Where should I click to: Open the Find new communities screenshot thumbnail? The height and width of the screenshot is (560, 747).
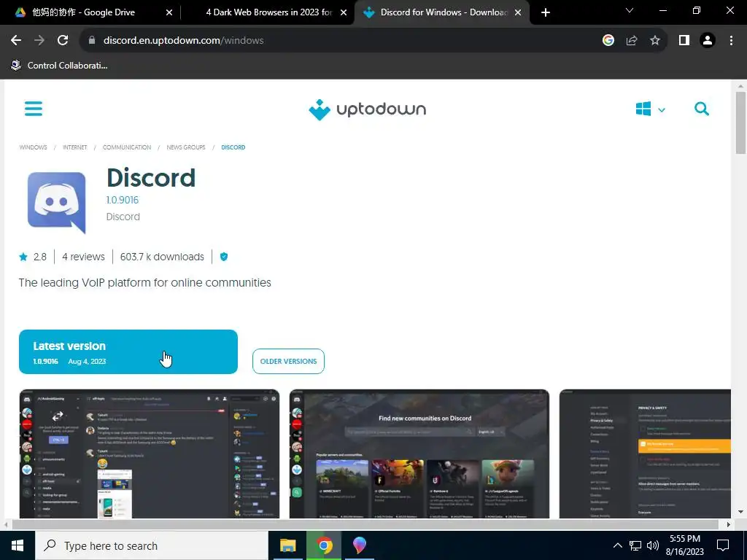click(x=419, y=454)
